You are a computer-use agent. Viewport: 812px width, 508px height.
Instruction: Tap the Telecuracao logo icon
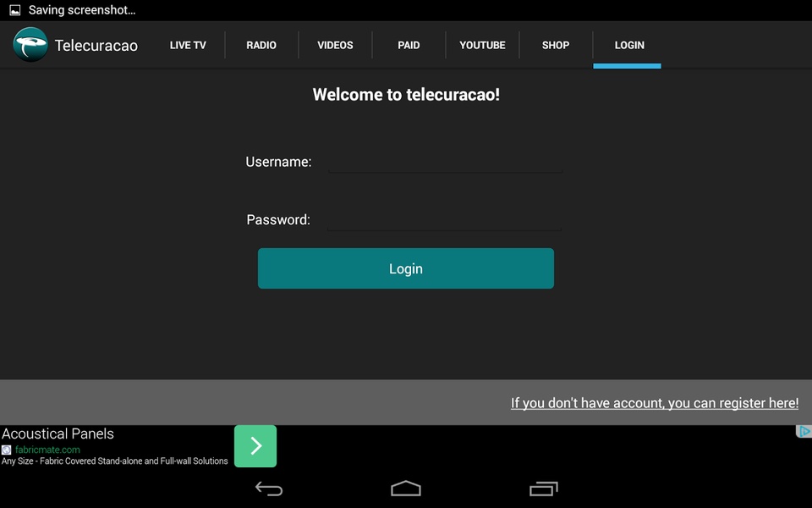coord(30,45)
